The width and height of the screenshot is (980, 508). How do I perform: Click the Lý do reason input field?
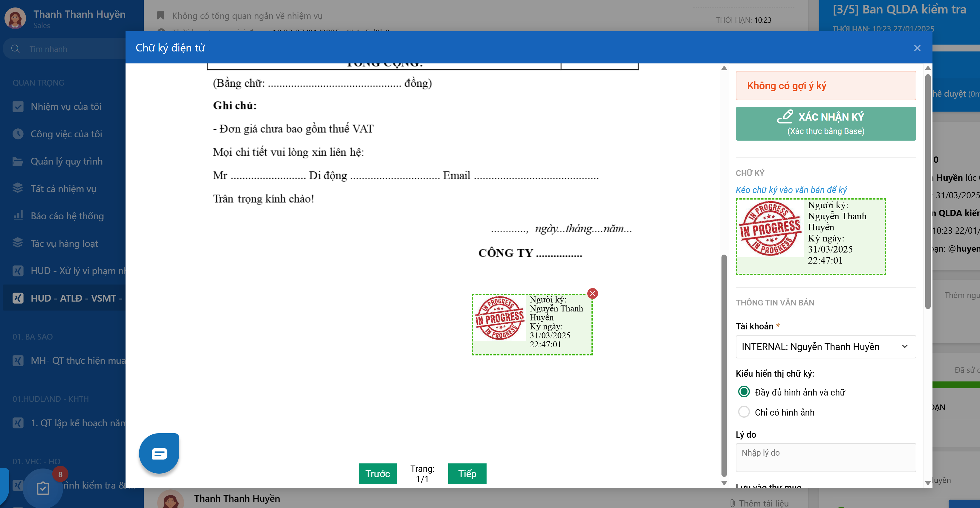[825, 457]
